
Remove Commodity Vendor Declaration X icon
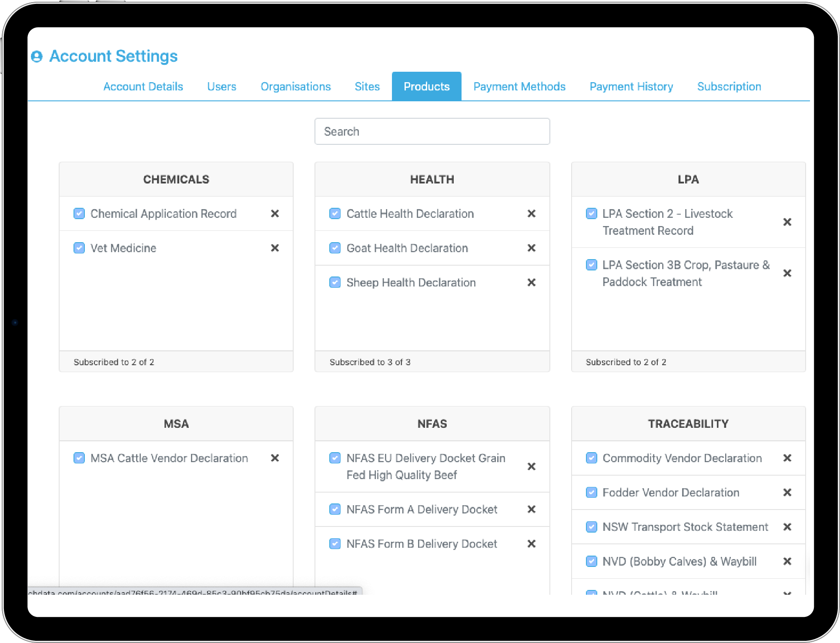[787, 458]
